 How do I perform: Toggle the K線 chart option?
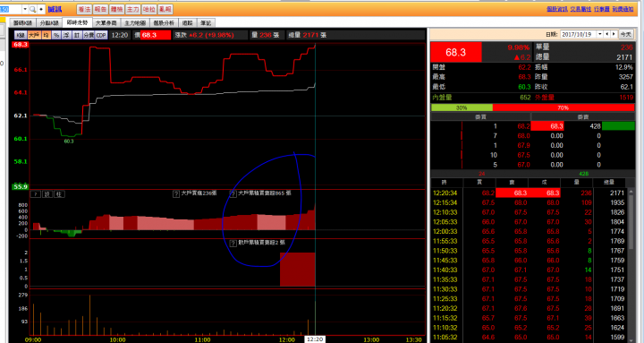tap(21, 35)
